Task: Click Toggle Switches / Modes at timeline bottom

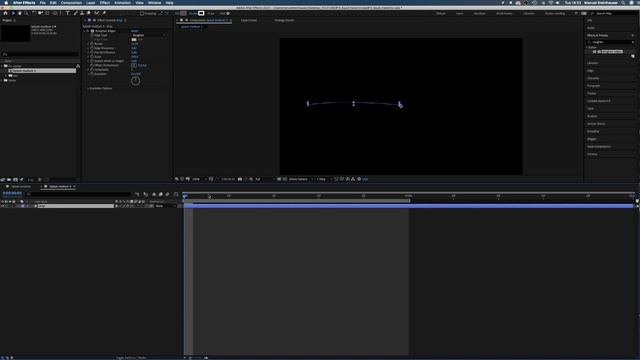Action: click(131, 358)
